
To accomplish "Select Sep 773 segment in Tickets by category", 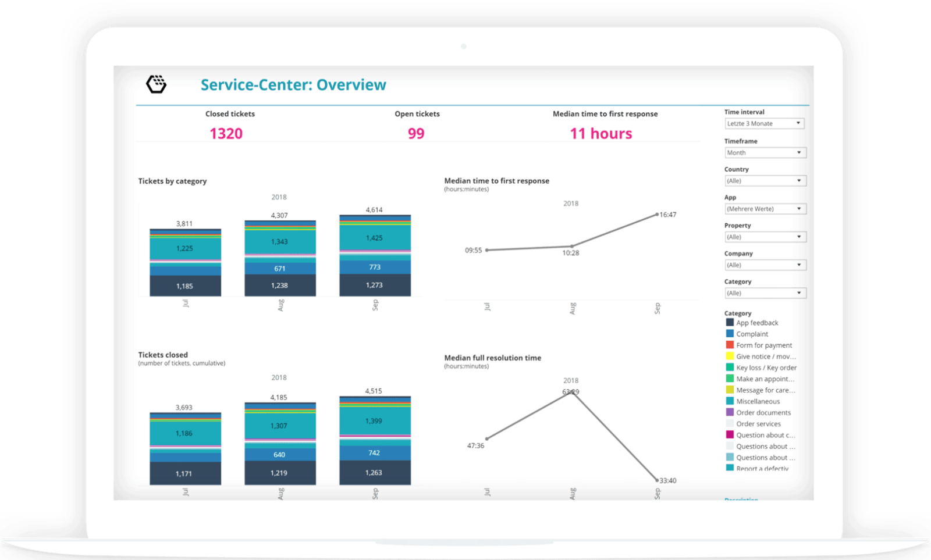I will [x=375, y=267].
